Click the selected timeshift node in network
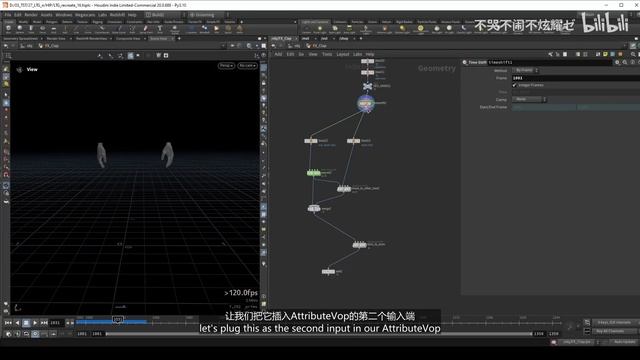 [x=366, y=104]
